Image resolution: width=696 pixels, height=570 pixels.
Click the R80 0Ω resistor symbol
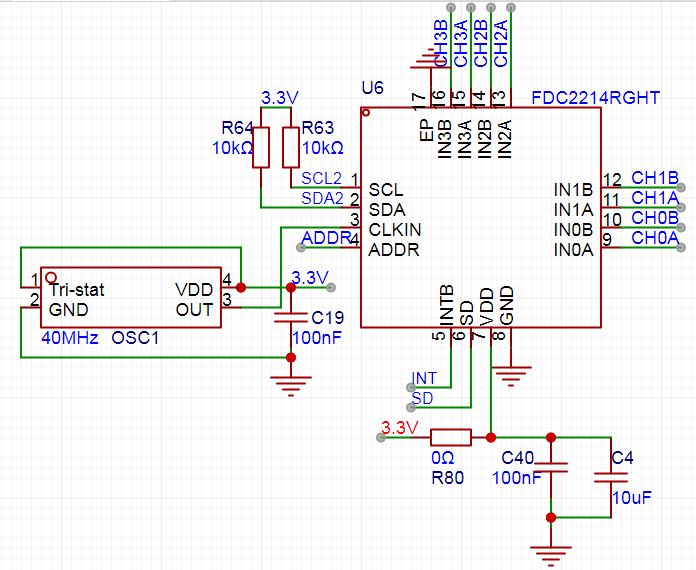click(450, 437)
